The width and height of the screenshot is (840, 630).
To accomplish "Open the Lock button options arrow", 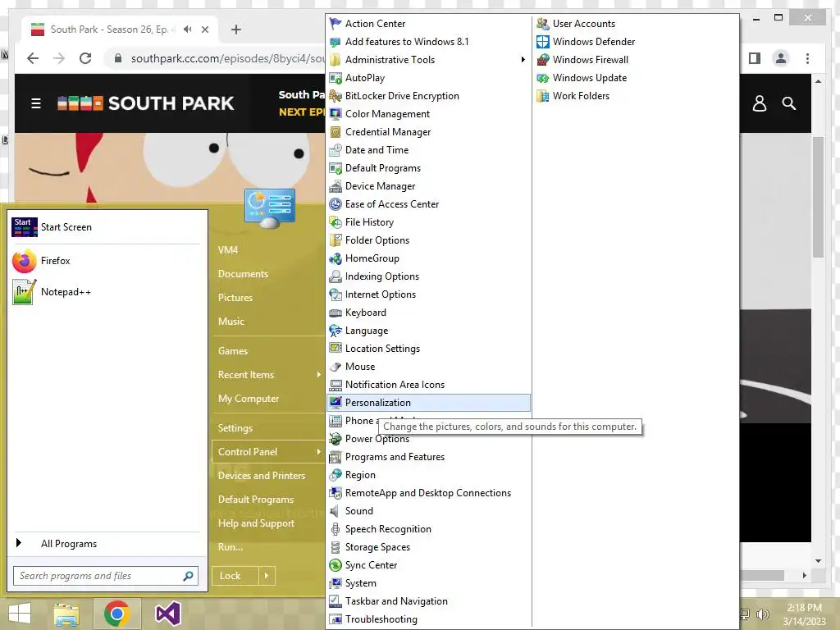I will 267,576.
